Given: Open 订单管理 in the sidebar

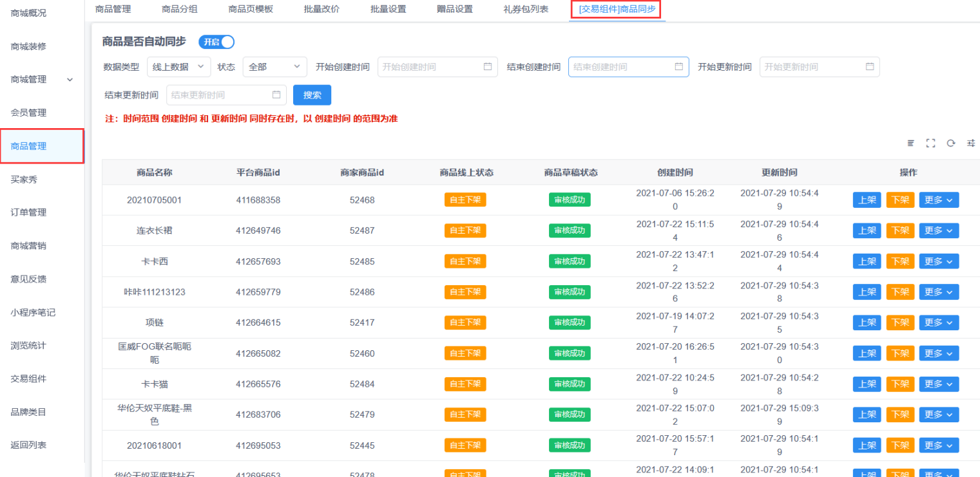Looking at the screenshot, I should pos(28,212).
